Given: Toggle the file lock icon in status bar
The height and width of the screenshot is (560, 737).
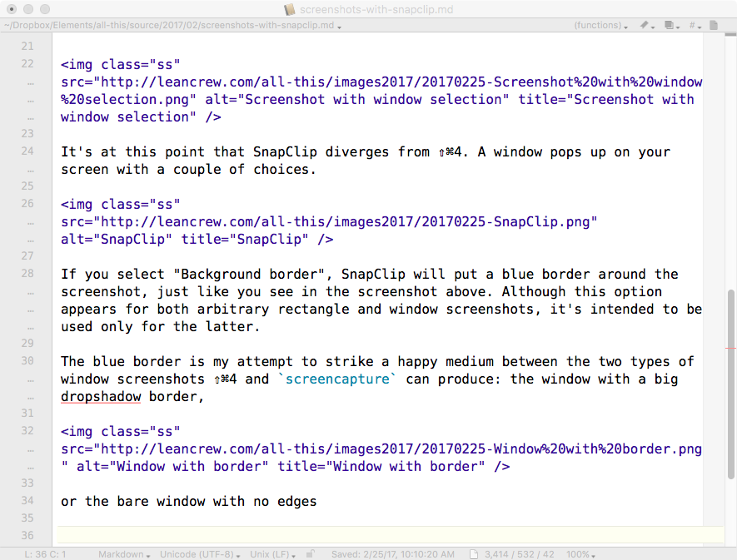Looking at the screenshot, I should [310, 554].
